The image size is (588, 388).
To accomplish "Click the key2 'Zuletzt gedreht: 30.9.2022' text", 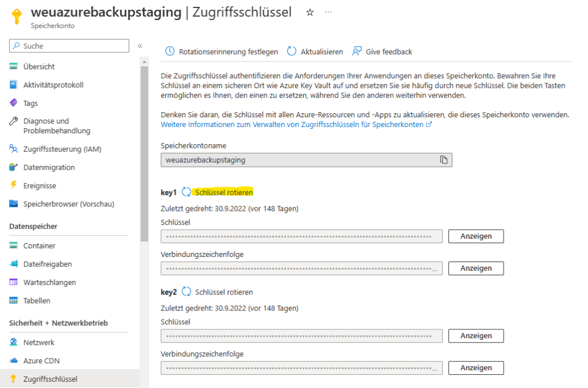I will point(203,309).
